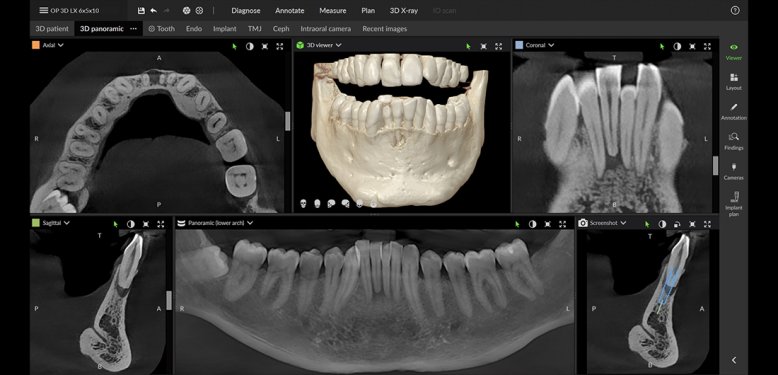The width and height of the screenshot is (778, 375).
Task: Fit the 3D viewer to pane
Action: tap(483, 46)
